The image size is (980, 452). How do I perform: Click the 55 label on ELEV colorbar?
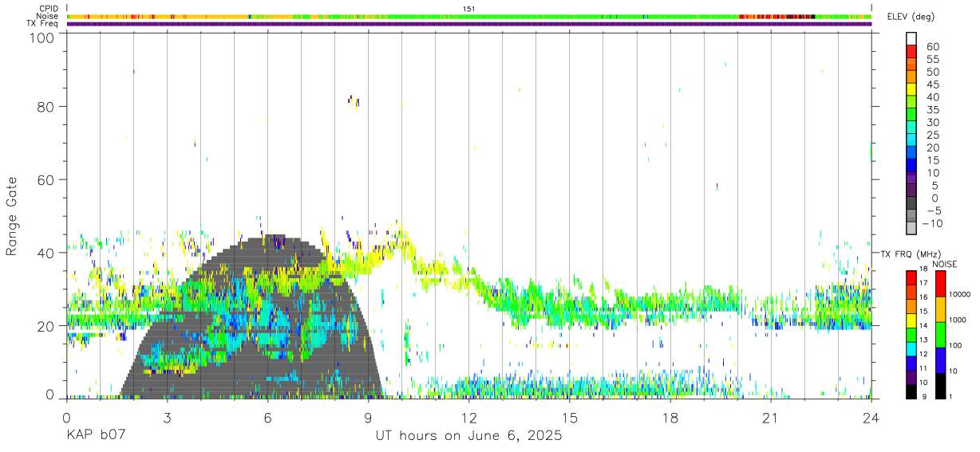tap(932, 59)
